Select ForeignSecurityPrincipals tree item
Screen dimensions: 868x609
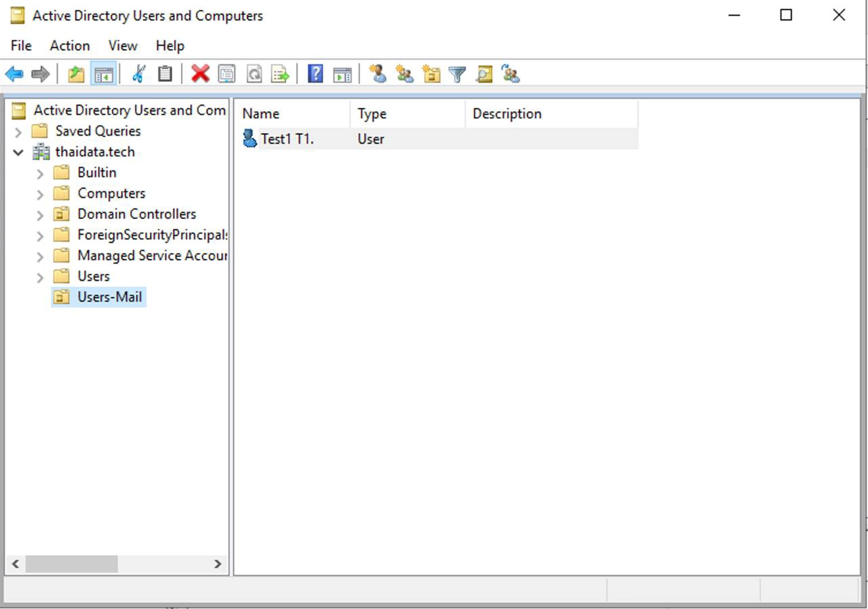(151, 235)
